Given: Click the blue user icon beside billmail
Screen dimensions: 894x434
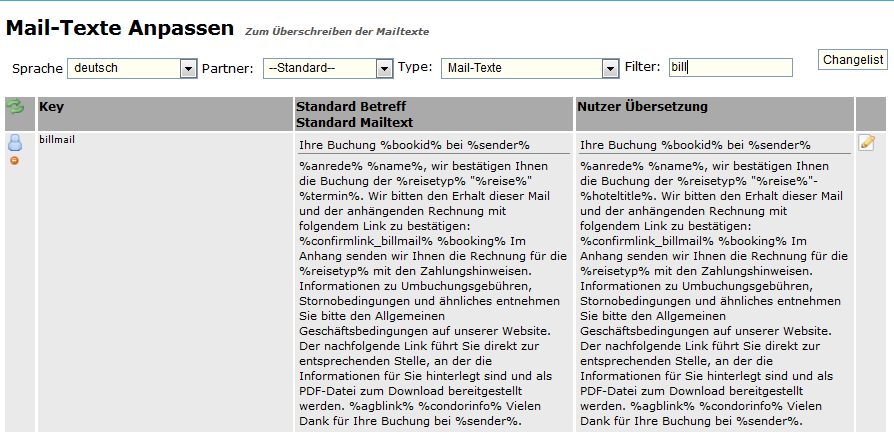Looking at the screenshot, I should point(15,143).
